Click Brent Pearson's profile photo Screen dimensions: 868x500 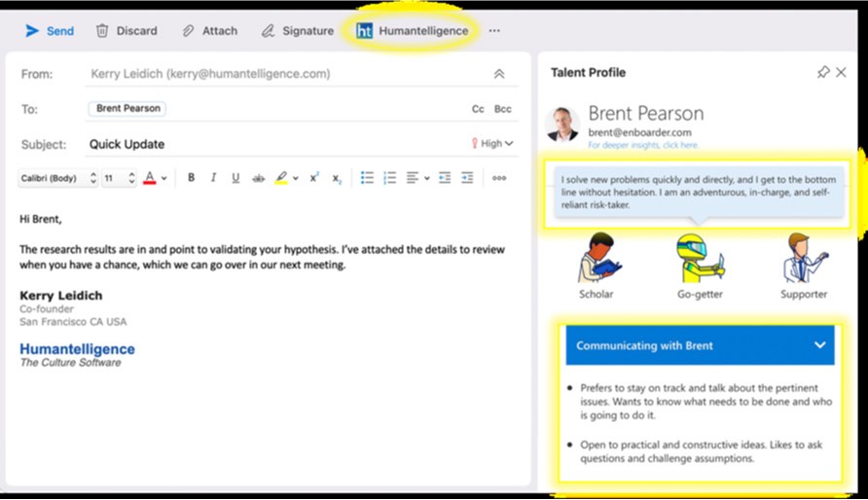562,125
